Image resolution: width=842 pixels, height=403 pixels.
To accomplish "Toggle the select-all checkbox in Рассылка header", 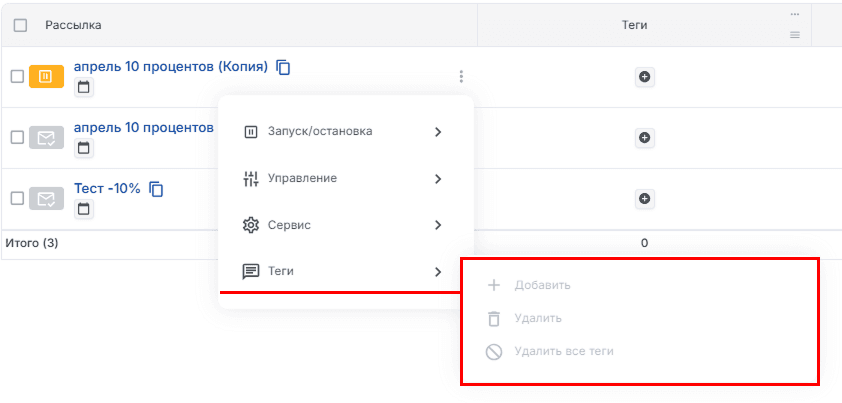I will tap(20, 25).
